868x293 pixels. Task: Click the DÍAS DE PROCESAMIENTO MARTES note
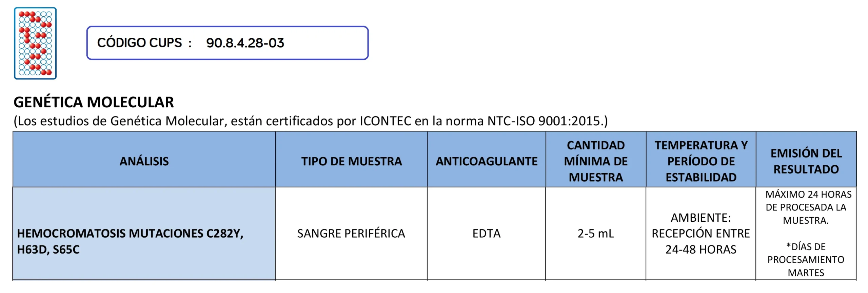point(806,260)
